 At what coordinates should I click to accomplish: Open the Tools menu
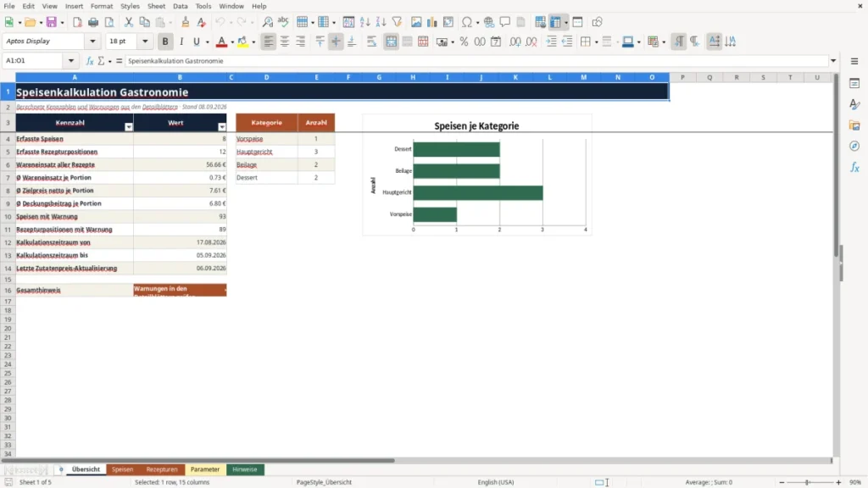coord(203,6)
